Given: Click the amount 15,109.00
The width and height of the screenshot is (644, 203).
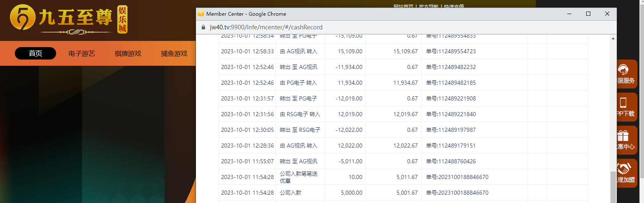Looking at the screenshot, I should [x=350, y=51].
